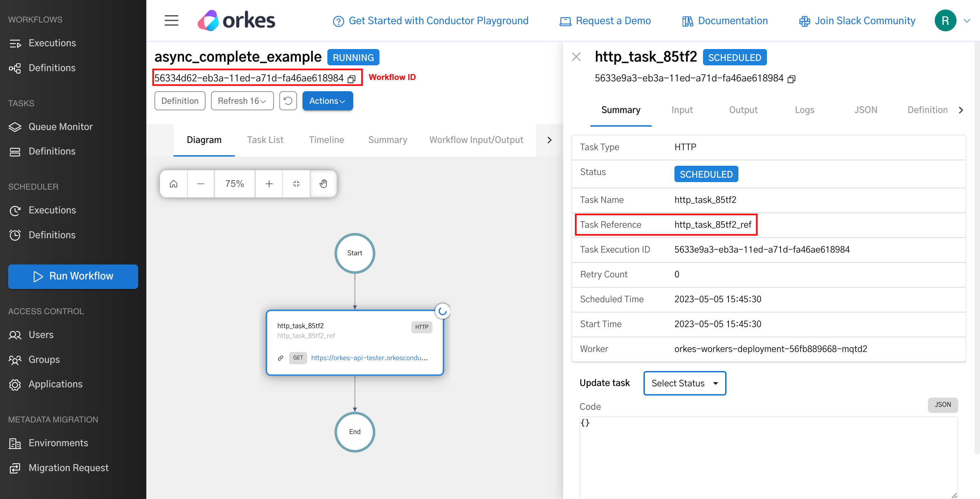Zoom in on the workflow diagram
The width and height of the screenshot is (980, 499).
(269, 183)
